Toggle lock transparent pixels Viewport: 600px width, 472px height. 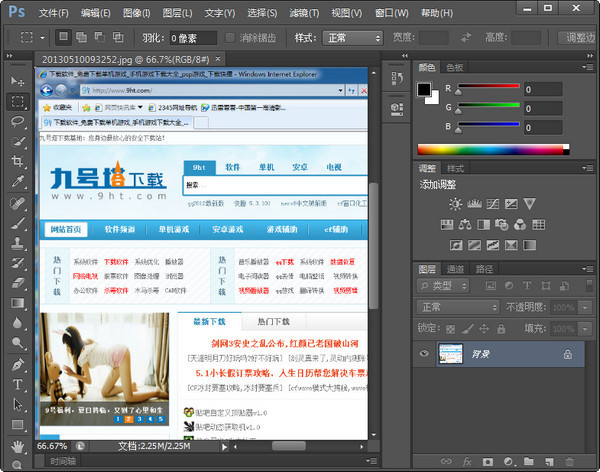450,329
